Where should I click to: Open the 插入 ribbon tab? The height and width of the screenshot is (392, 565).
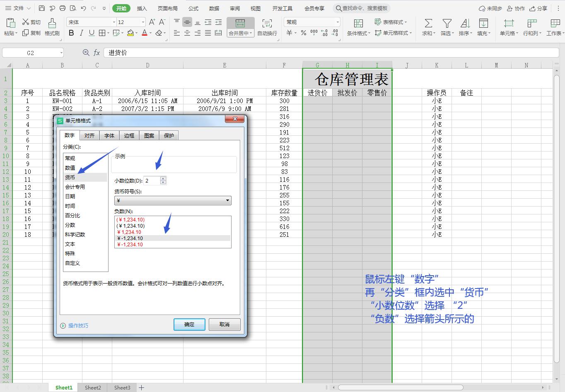tap(141, 8)
